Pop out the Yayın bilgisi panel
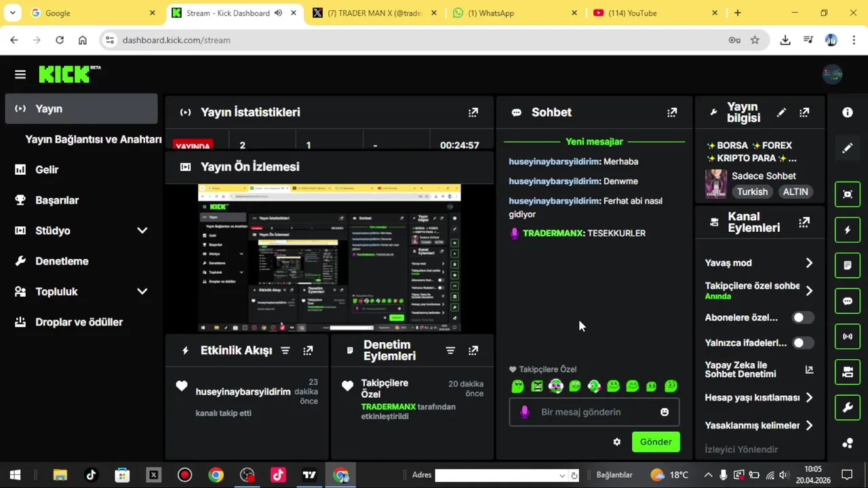The height and width of the screenshot is (488, 868). pyautogui.click(x=804, y=113)
